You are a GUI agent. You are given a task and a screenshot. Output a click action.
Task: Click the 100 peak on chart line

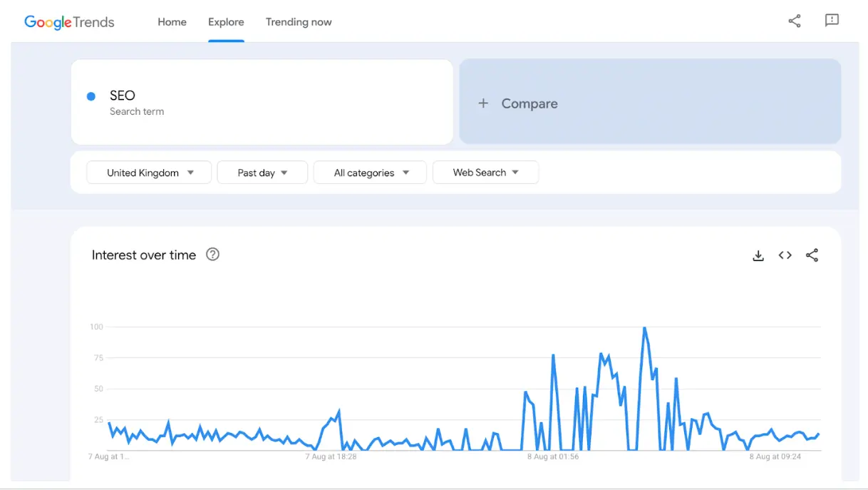pos(644,328)
